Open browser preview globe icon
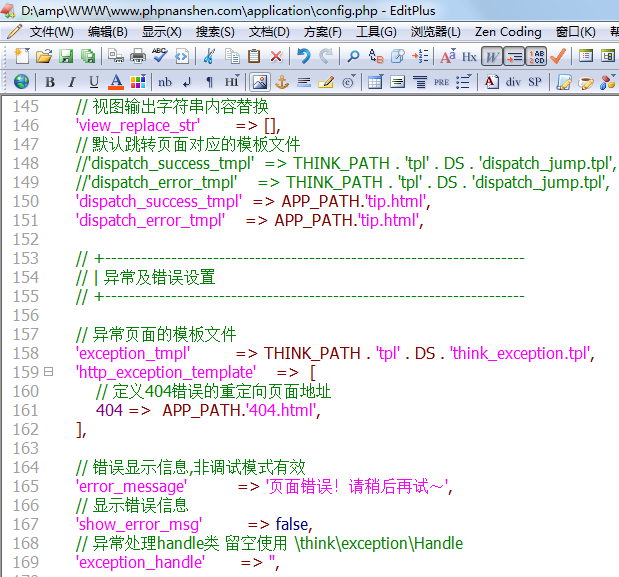The width and height of the screenshot is (619, 577). click(x=21, y=82)
